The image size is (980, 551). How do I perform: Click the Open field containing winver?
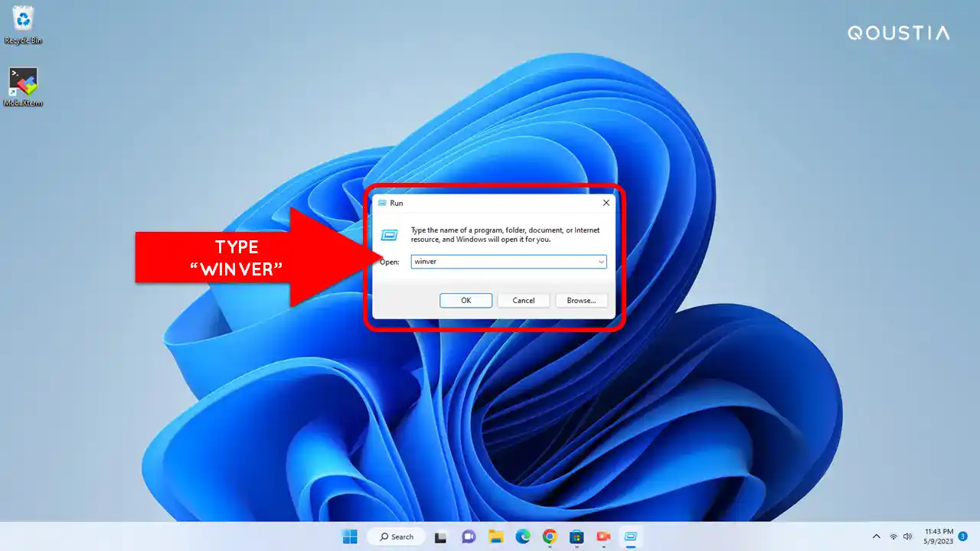508,262
